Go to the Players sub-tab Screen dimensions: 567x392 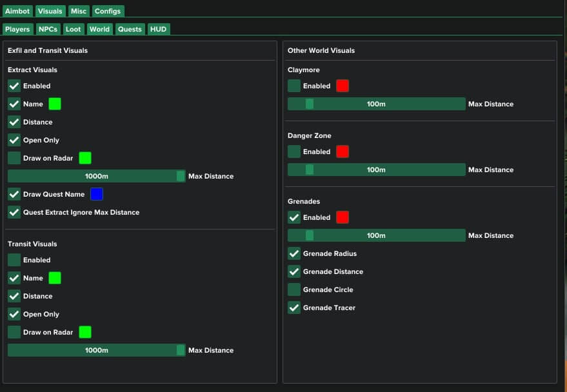click(x=17, y=29)
